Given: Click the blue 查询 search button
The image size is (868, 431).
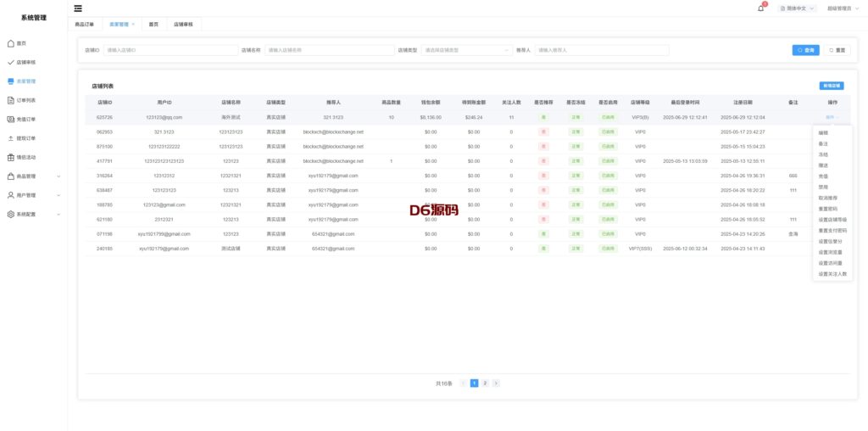Looking at the screenshot, I should pos(805,50).
